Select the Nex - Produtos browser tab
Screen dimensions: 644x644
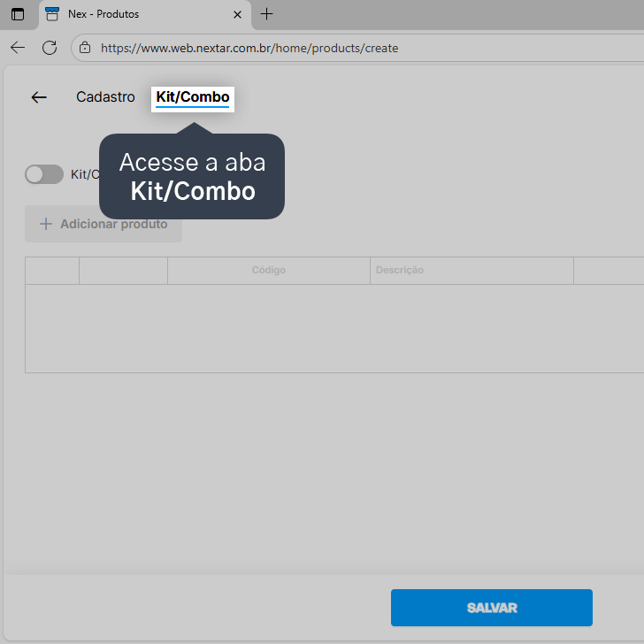pos(145,15)
